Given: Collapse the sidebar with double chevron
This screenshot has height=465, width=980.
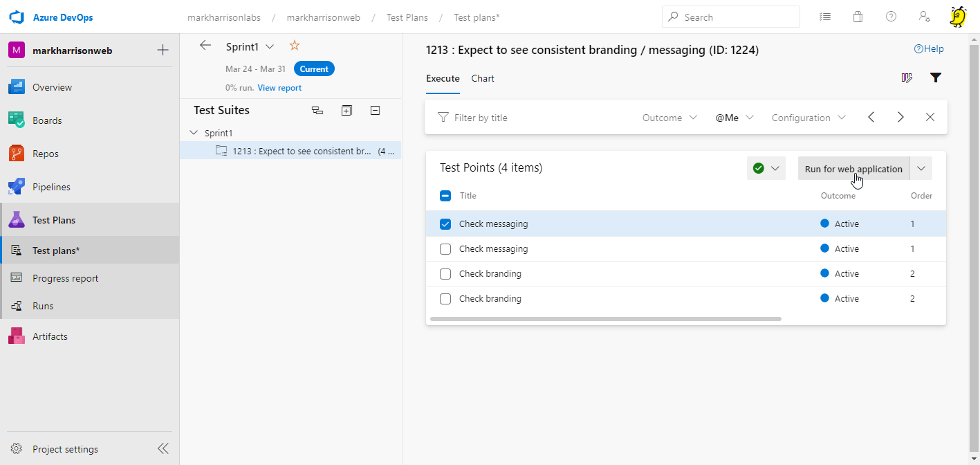Looking at the screenshot, I should click(163, 448).
